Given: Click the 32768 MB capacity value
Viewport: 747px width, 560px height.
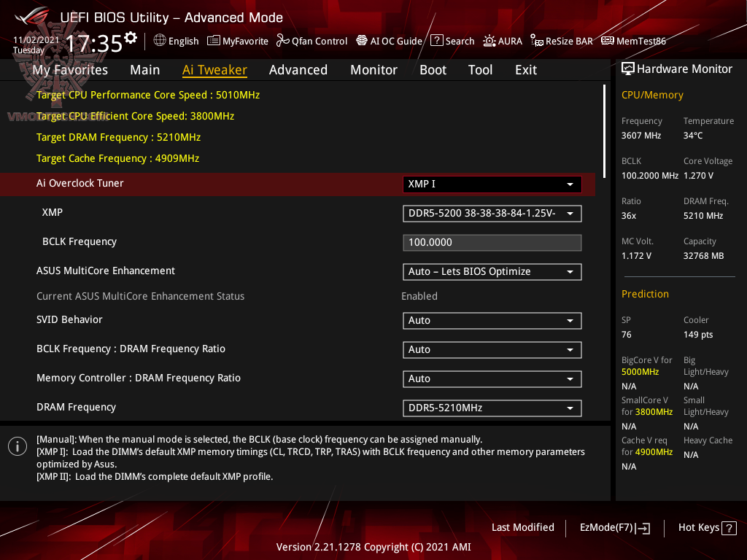Looking at the screenshot, I should (x=704, y=256).
